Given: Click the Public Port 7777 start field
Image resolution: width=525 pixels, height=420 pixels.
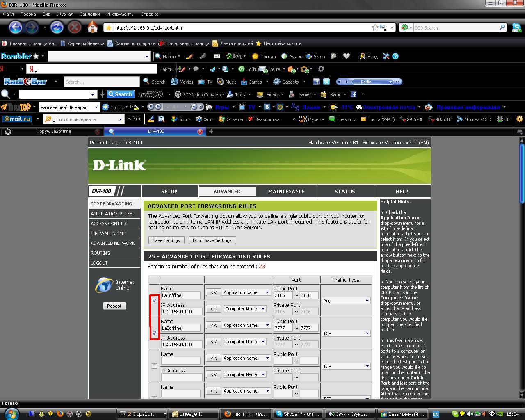Looking at the screenshot, I should 283,328.
